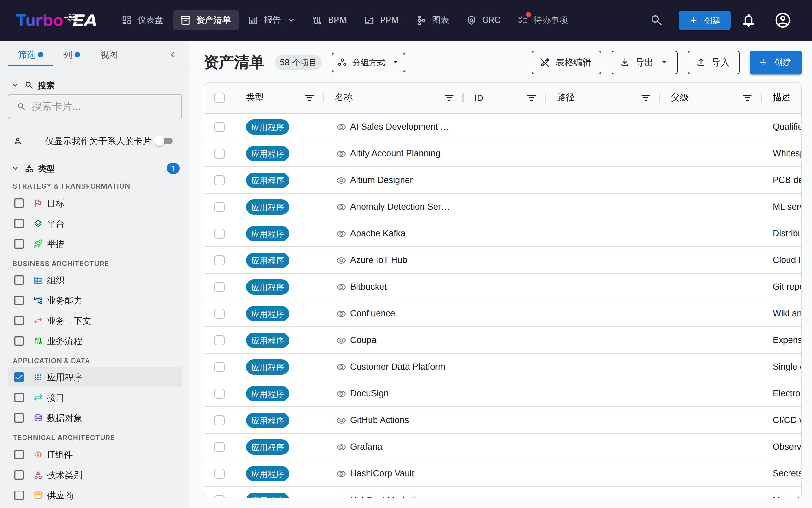Click the 表格编辑 button
Screen dimensions: 812x508
pos(566,63)
